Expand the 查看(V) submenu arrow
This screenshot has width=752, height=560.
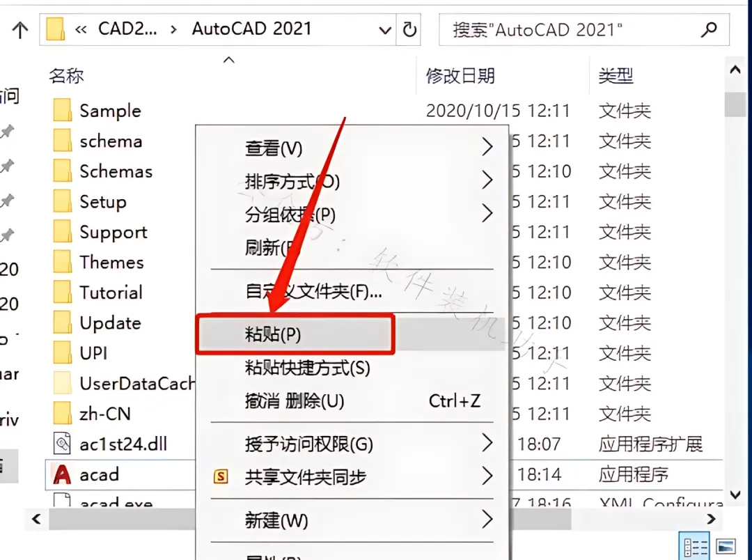click(x=487, y=148)
